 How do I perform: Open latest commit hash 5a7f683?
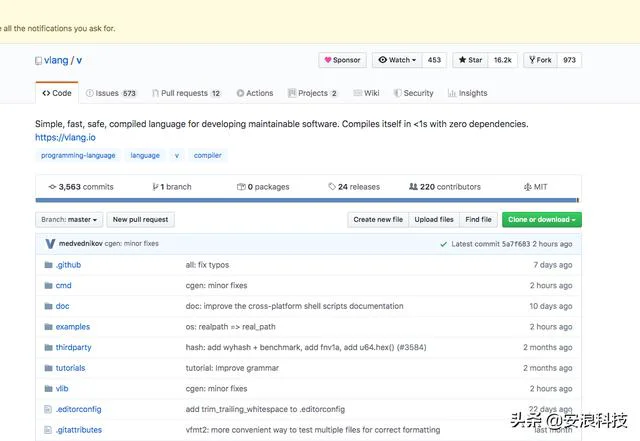(x=516, y=244)
